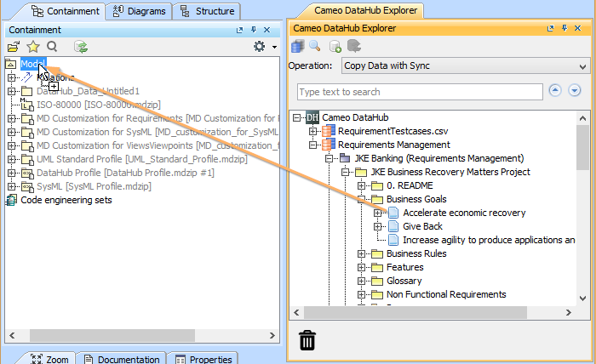The height and width of the screenshot is (364, 596).
Task: Click the open folder icon in Containment toolbar
Action: (14, 47)
